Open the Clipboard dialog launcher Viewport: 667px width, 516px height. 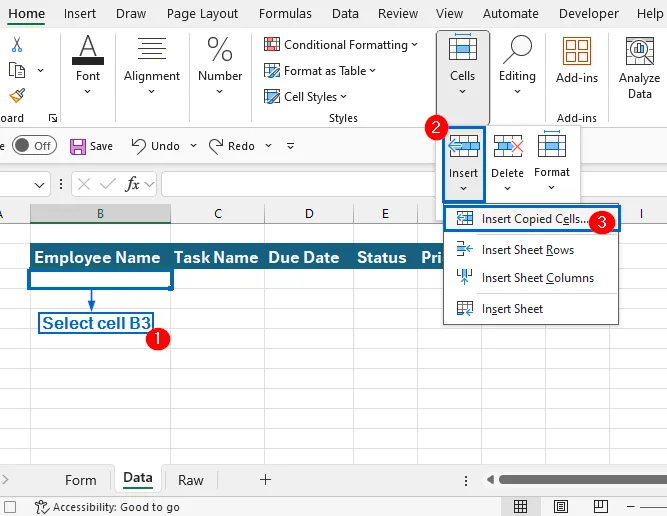53,118
